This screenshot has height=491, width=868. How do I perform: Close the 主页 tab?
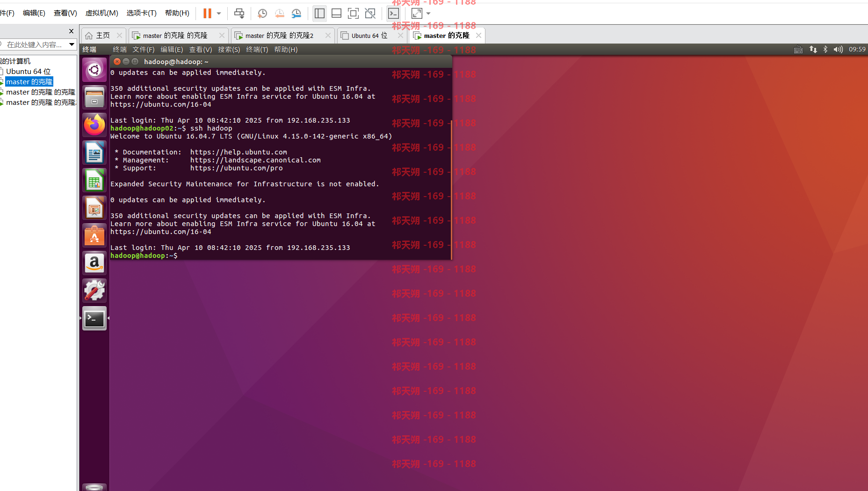click(119, 36)
